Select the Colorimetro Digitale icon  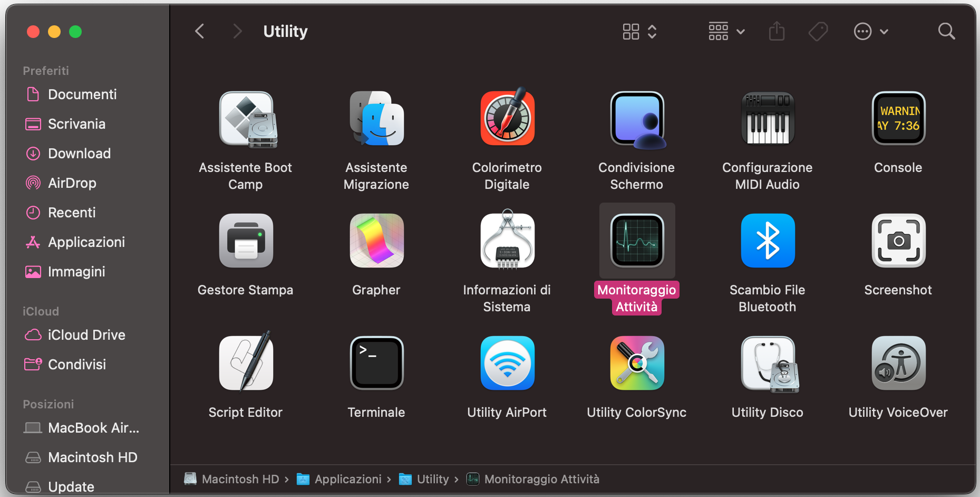[x=507, y=117]
